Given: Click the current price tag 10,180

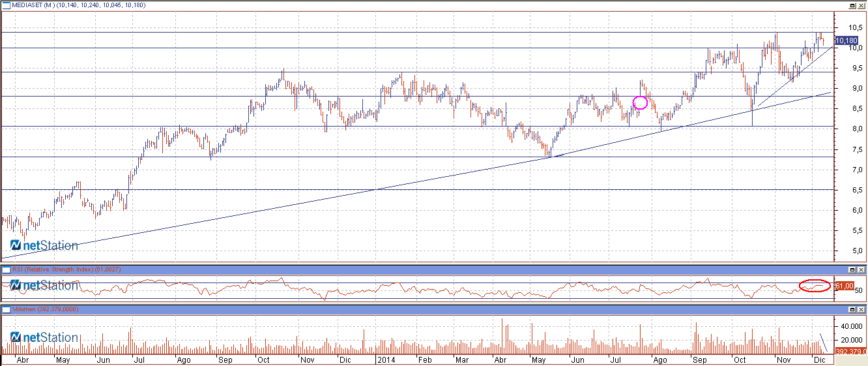Looking at the screenshot, I should point(846,40).
